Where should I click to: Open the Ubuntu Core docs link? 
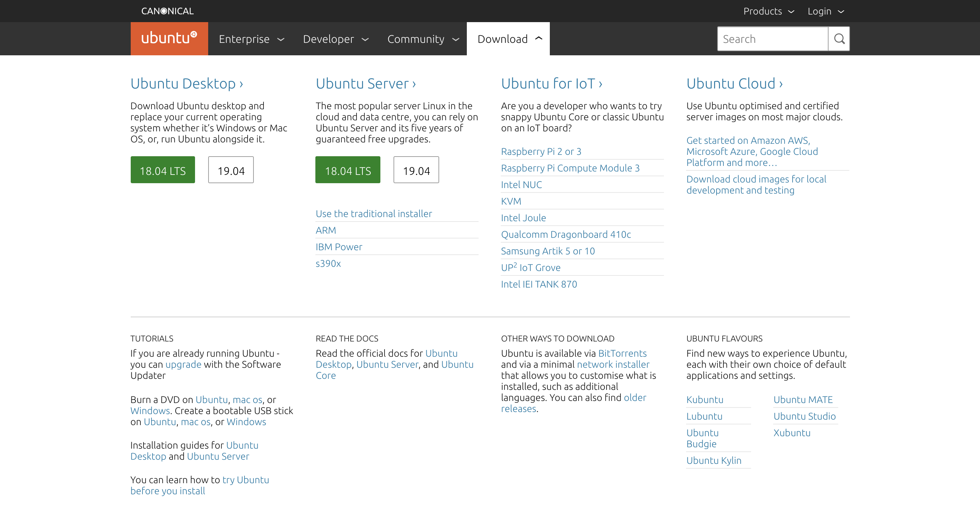395,370
